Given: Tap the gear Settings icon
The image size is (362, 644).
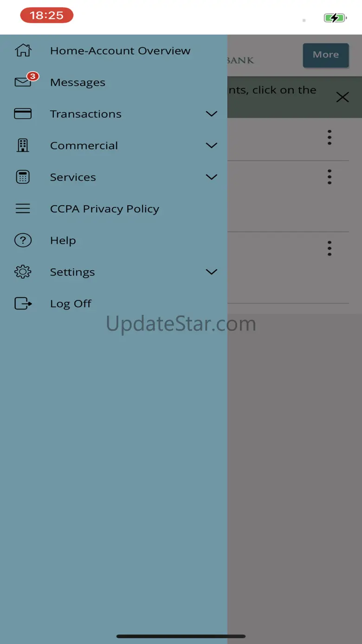Looking at the screenshot, I should click(x=23, y=272).
